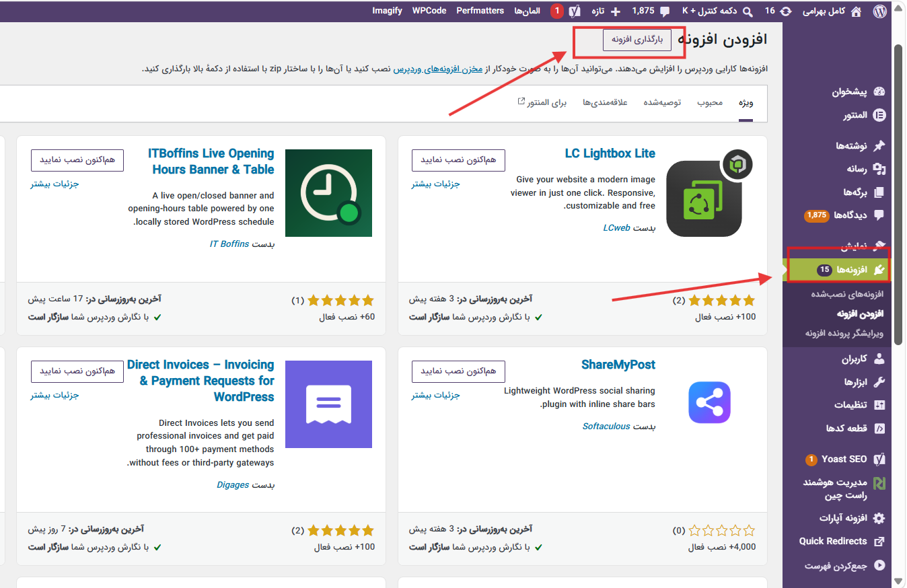Image resolution: width=907 pixels, height=588 pixels.
Task: Open updates icon showing 16 in admin bar
Action: coord(778,11)
